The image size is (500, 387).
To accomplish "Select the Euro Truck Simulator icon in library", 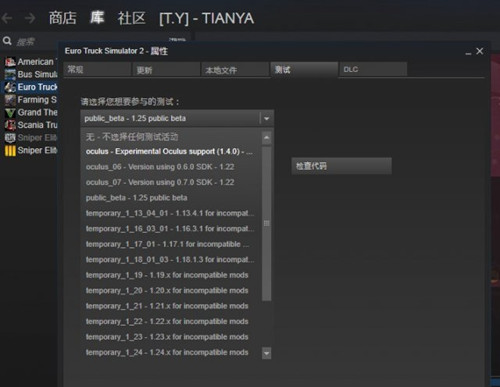I will (10, 87).
